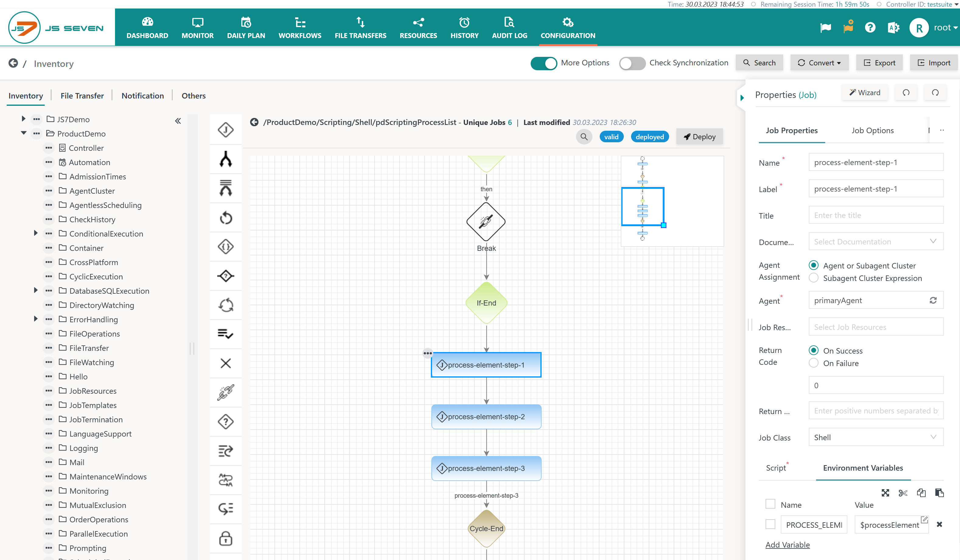Click the white flag icon in header
960x560 pixels.
pos(825,27)
